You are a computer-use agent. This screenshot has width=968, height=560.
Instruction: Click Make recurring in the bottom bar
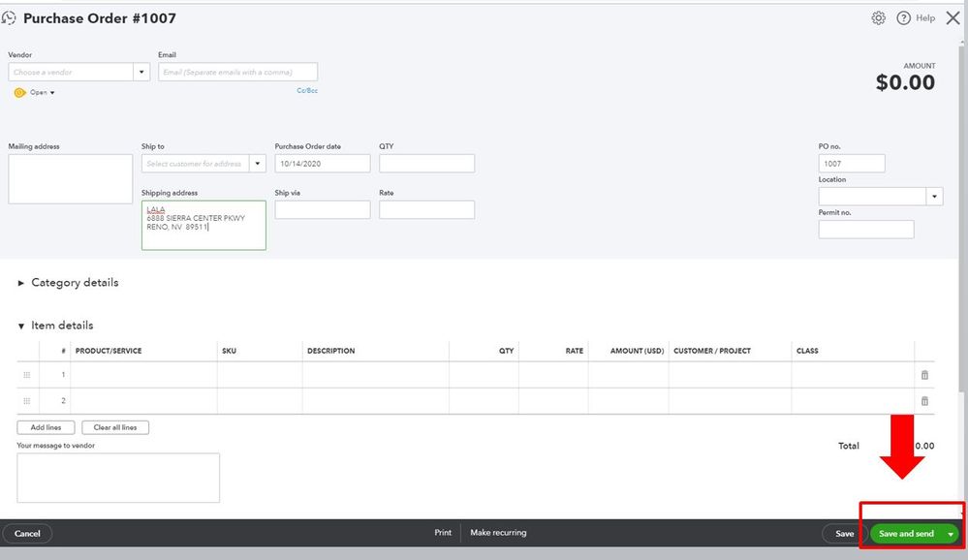click(498, 532)
